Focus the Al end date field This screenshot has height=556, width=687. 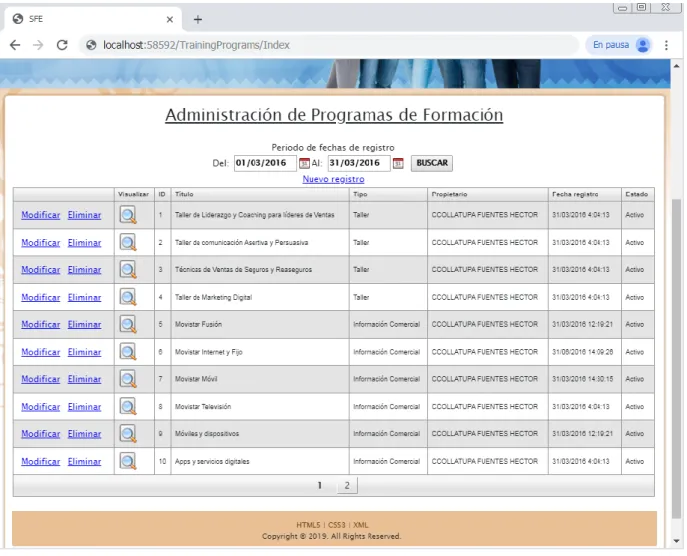359,163
